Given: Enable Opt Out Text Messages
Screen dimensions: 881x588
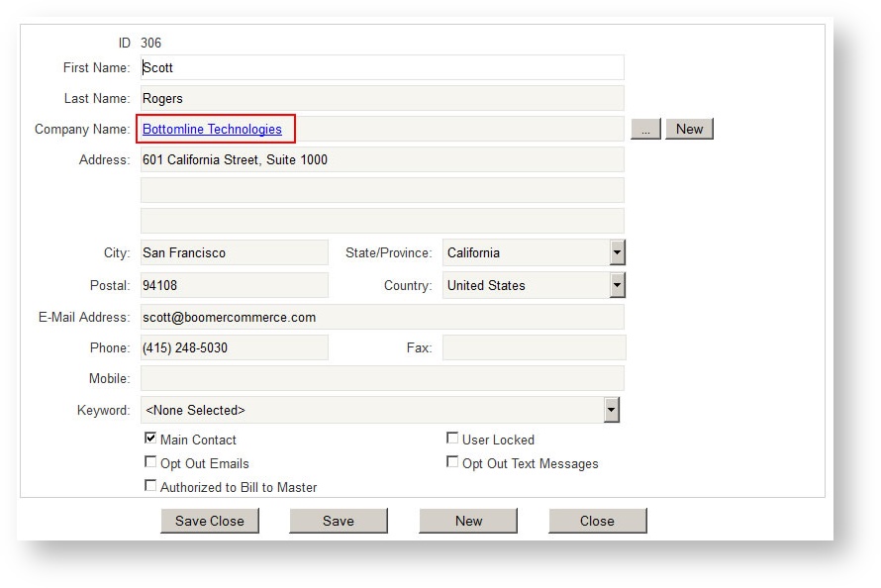Looking at the screenshot, I should (x=452, y=461).
